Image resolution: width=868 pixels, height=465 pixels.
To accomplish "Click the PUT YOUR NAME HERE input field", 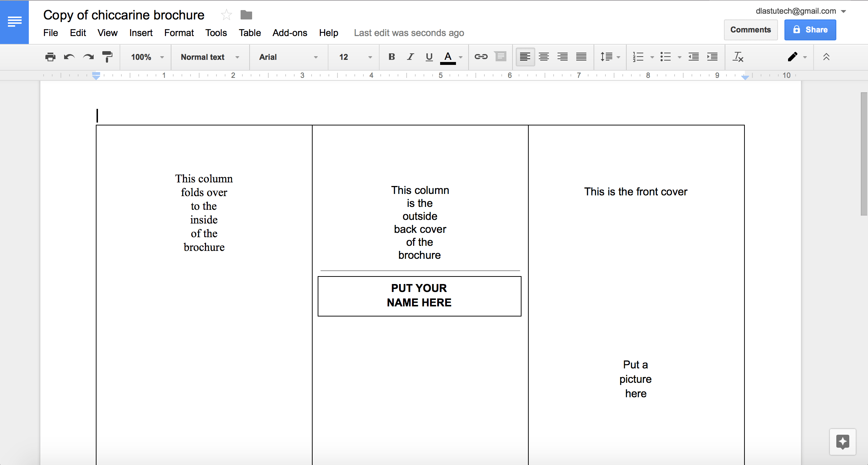I will (x=419, y=296).
